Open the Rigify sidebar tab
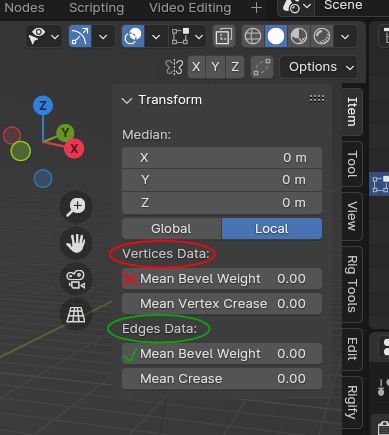This screenshot has height=435, width=389. 352,403
